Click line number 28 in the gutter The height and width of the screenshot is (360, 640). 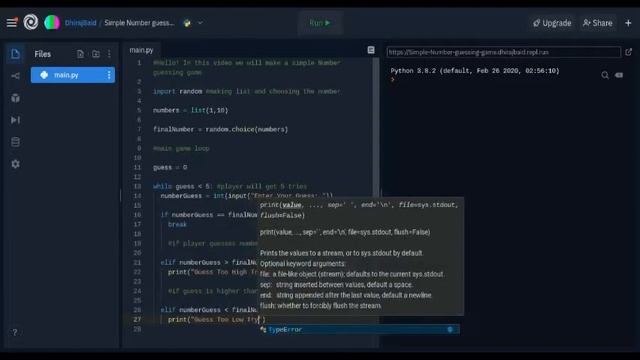(x=137, y=329)
